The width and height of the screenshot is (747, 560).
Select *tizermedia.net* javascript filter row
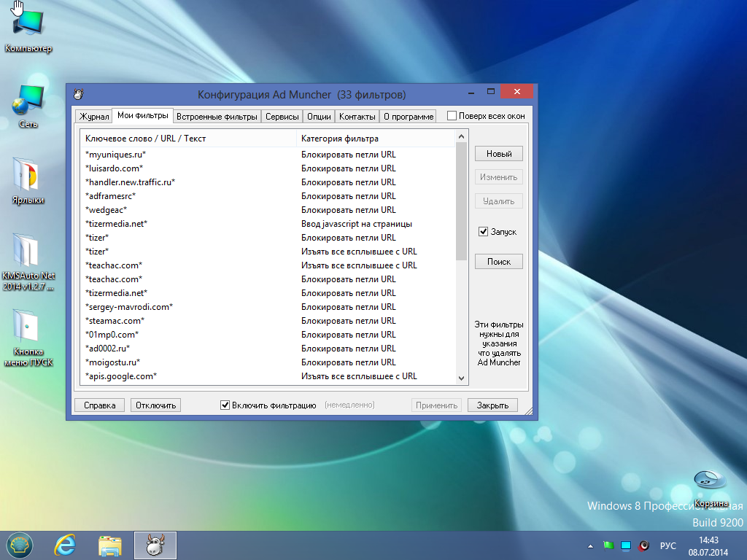pyautogui.click(x=268, y=223)
